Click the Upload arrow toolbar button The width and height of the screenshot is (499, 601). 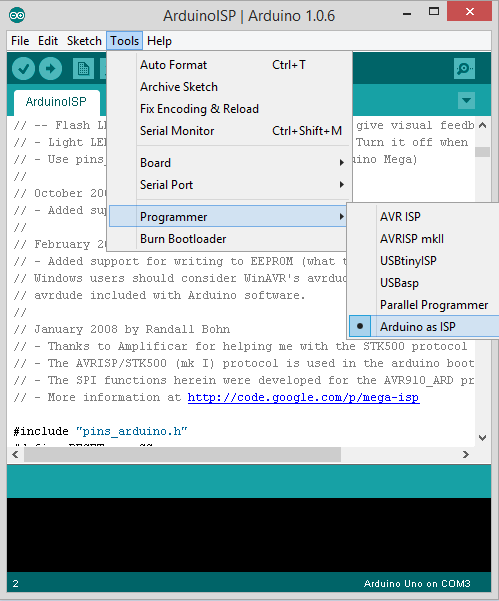50,69
